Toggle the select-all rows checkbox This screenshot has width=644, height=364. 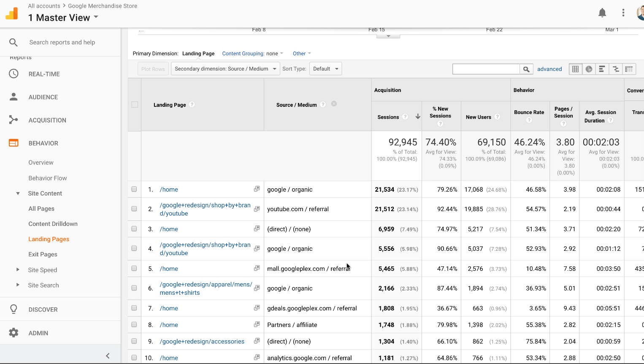click(135, 105)
